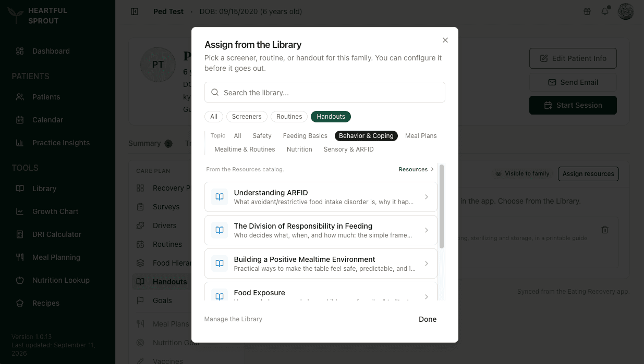This screenshot has height=364, width=644.
Task: Open notifications bell icon
Action: coord(605,11)
